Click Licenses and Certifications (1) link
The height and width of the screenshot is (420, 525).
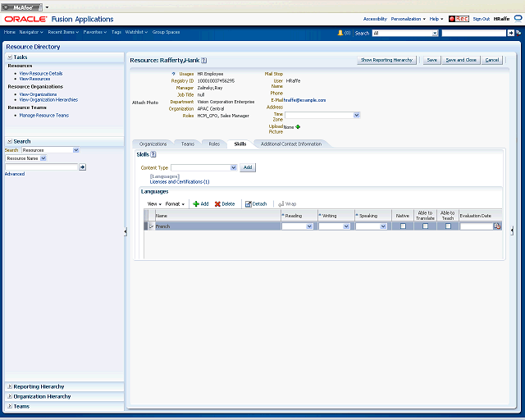click(180, 182)
